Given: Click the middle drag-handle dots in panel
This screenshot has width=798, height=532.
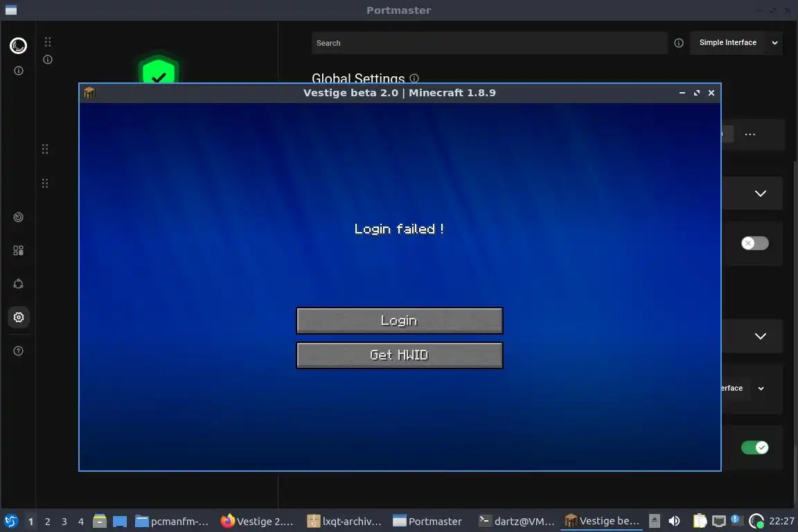Looking at the screenshot, I should (45, 149).
